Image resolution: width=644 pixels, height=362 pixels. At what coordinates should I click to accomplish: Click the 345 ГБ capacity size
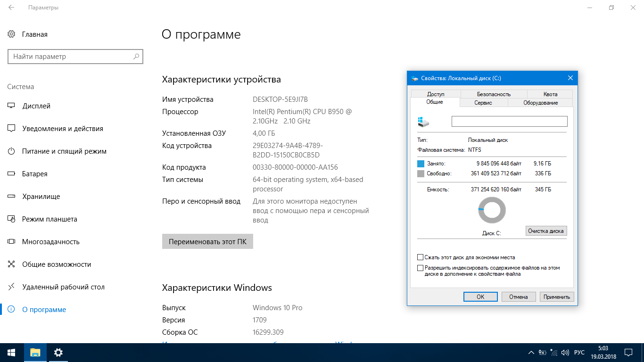(x=542, y=189)
